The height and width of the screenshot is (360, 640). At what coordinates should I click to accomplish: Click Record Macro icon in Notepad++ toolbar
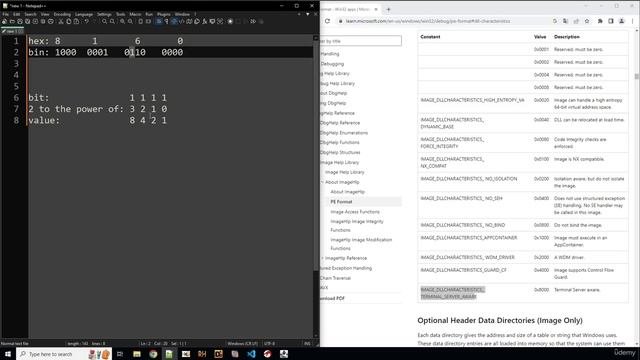pyautogui.click(x=230, y=22)
